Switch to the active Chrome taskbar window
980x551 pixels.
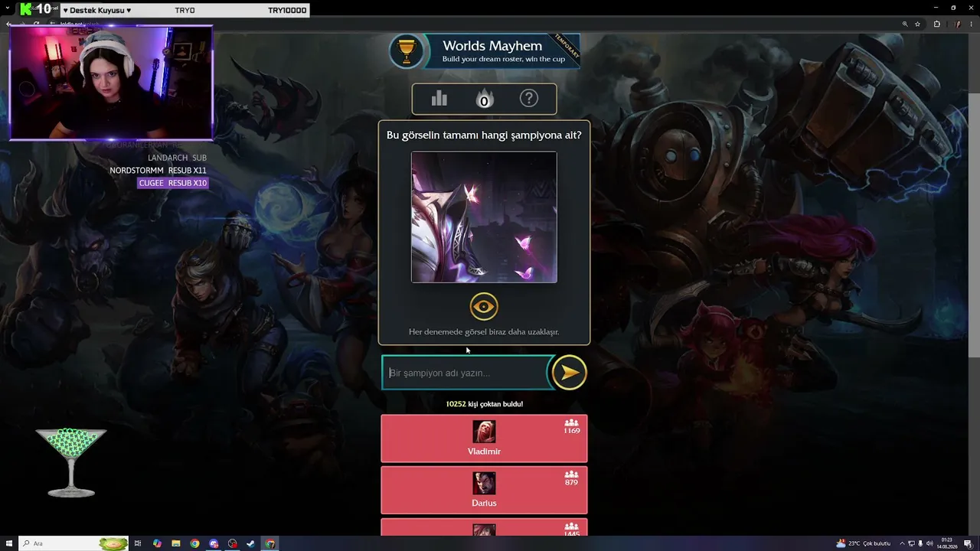click(270, 543)
